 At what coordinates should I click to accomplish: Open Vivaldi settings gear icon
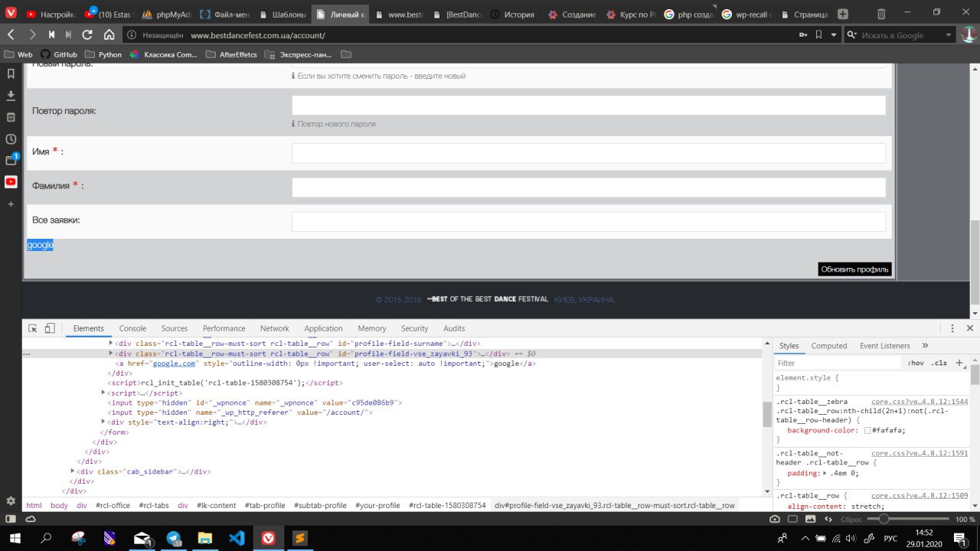click(11, 500)
